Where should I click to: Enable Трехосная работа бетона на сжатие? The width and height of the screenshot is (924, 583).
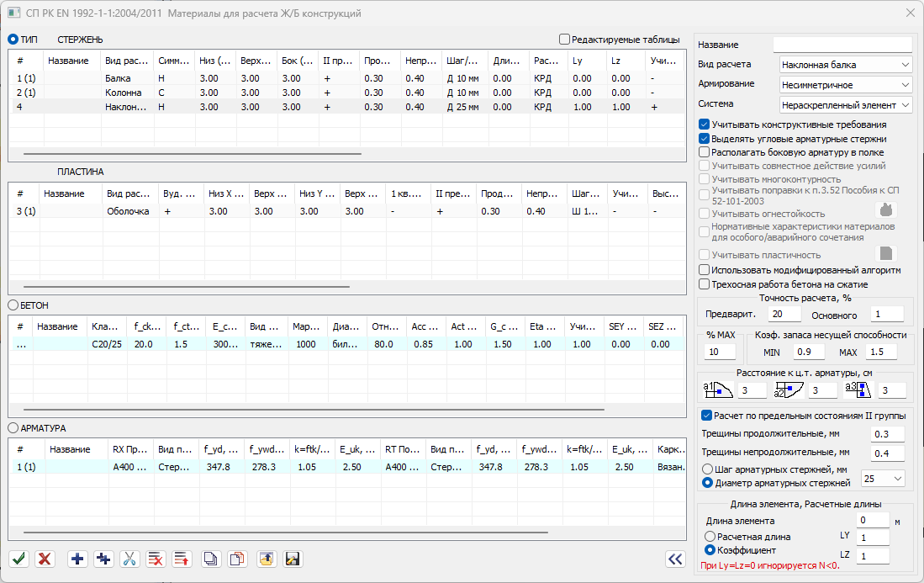(705, 284)
